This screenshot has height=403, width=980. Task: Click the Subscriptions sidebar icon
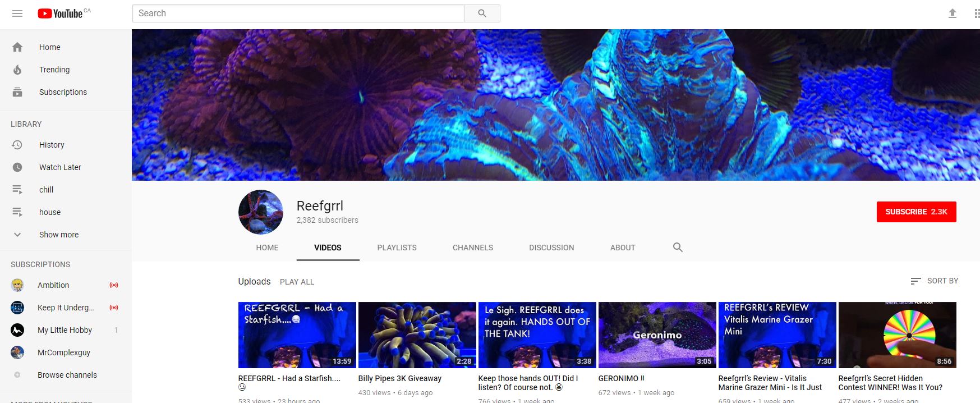[x=17, y=92]
